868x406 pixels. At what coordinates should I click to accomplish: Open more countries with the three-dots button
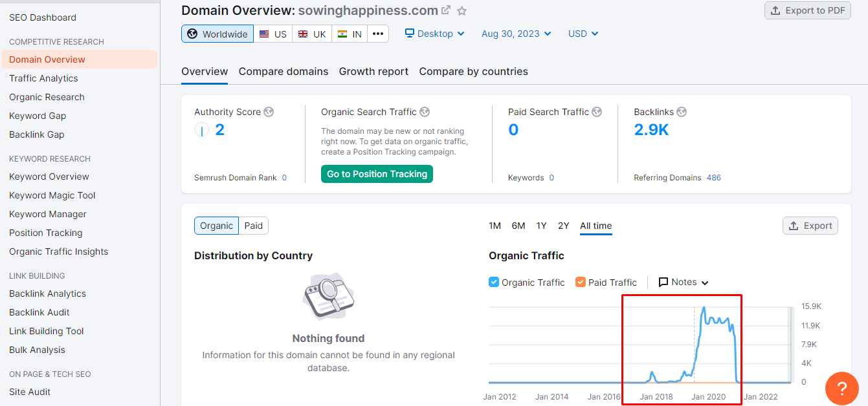(x=378, y=34)
